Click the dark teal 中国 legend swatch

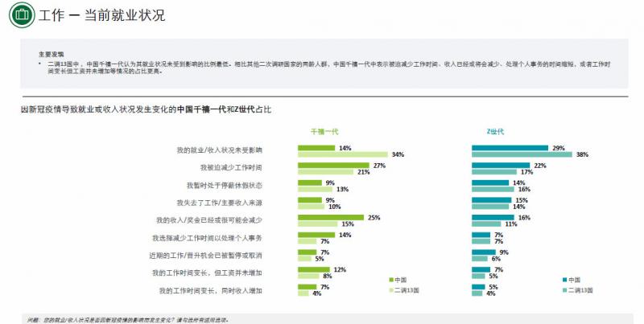coord(565,280)
